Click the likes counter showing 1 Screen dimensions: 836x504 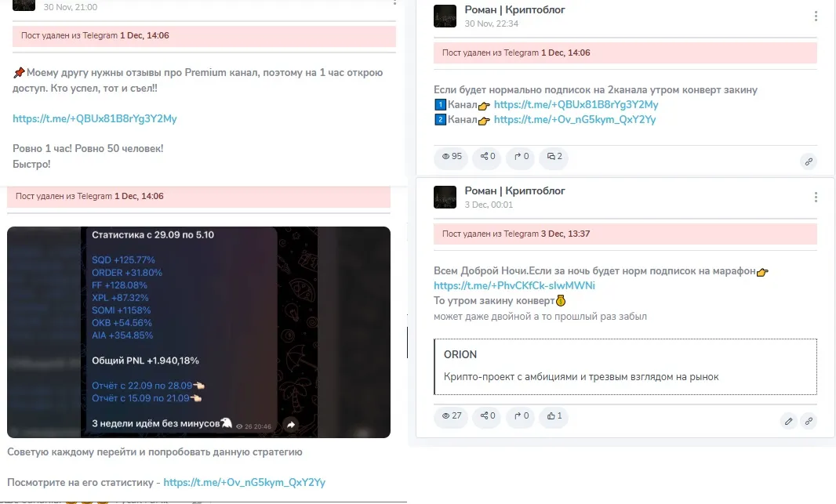554,416
